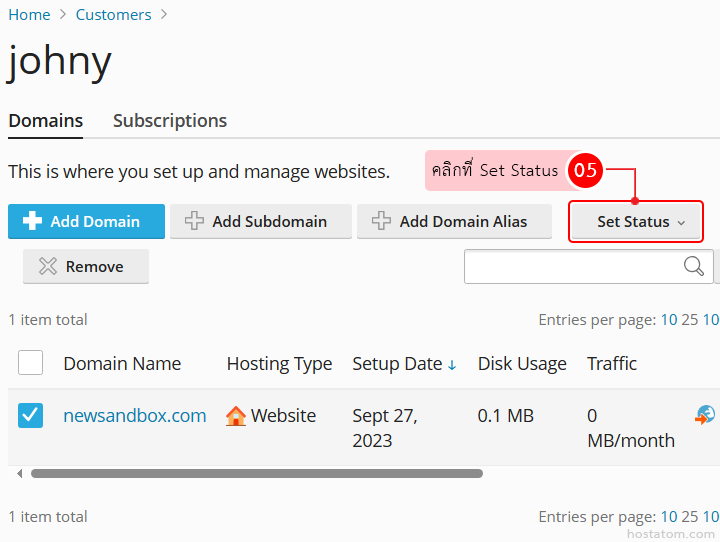This screenshot has height=542, width=720.
Task: Click the website house icon
Action: (x=236, y=416)
